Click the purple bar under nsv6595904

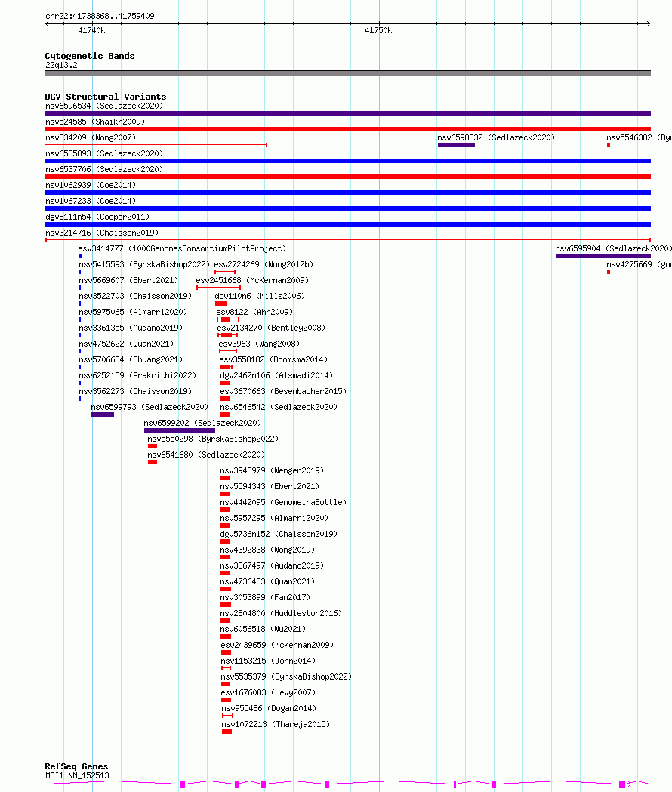pyautogui.click(x=603, y=256)
